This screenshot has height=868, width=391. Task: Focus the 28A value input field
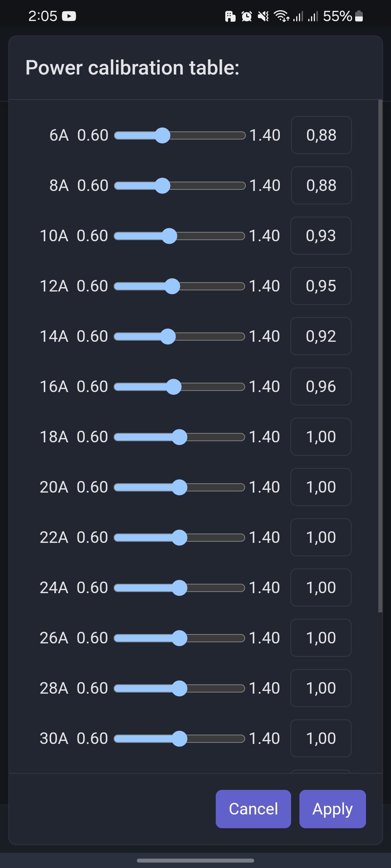tap(321, 688)
